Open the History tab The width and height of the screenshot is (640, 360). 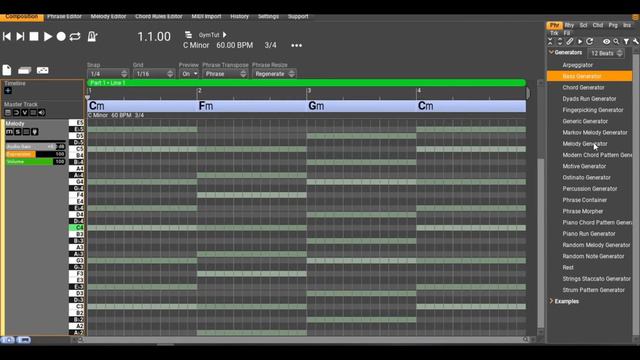(239, 16)
